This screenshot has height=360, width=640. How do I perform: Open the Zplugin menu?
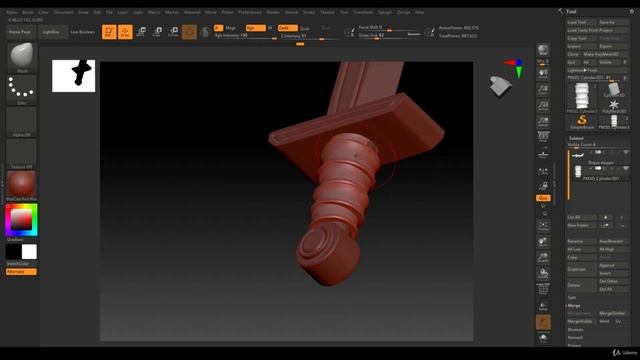[385, 12]
